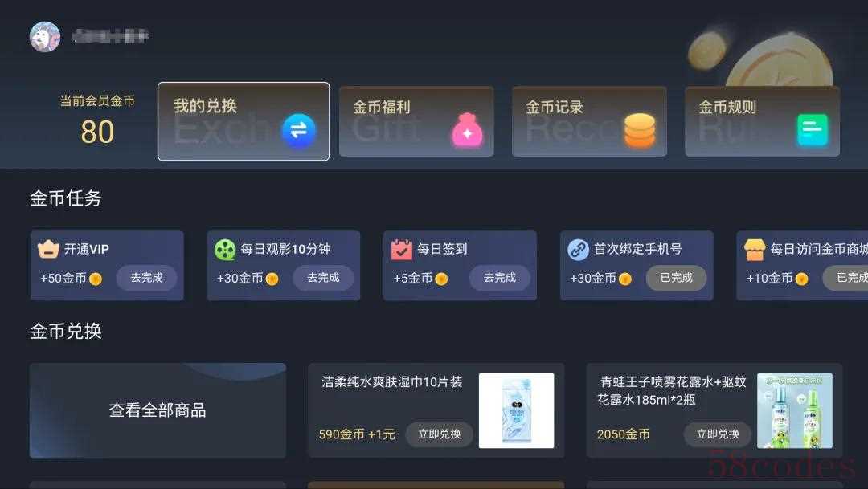Click the blue exchange arrows icon
This screenshot has width=868, height=489.
click(x=299, y=131)
